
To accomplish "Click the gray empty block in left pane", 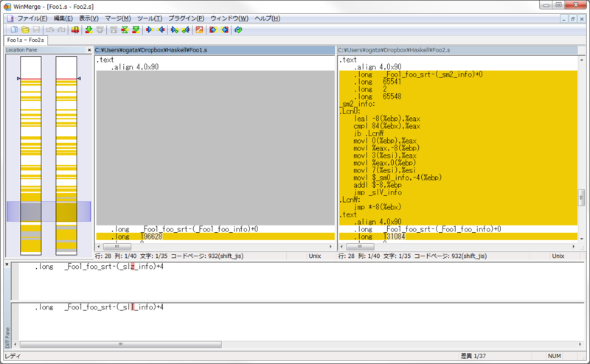I will tap(215, 148).
